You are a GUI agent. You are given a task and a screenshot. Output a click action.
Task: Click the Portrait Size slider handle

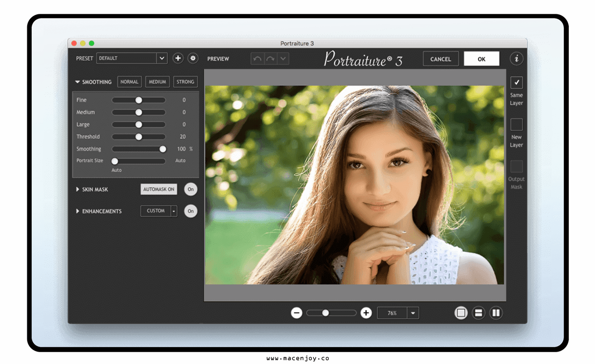tap(115, 161)
